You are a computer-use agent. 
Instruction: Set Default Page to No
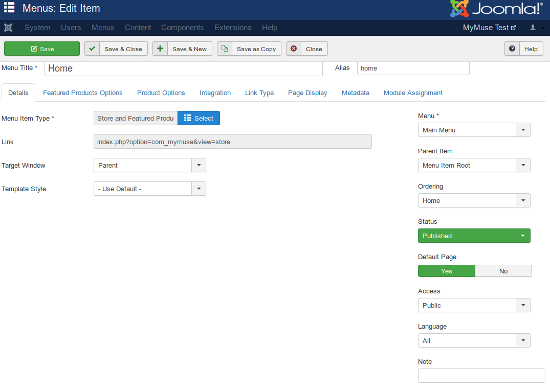(x=503, y=271)
